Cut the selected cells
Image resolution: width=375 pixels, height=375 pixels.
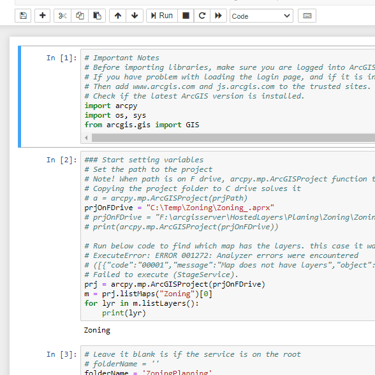tap(63, 16)
